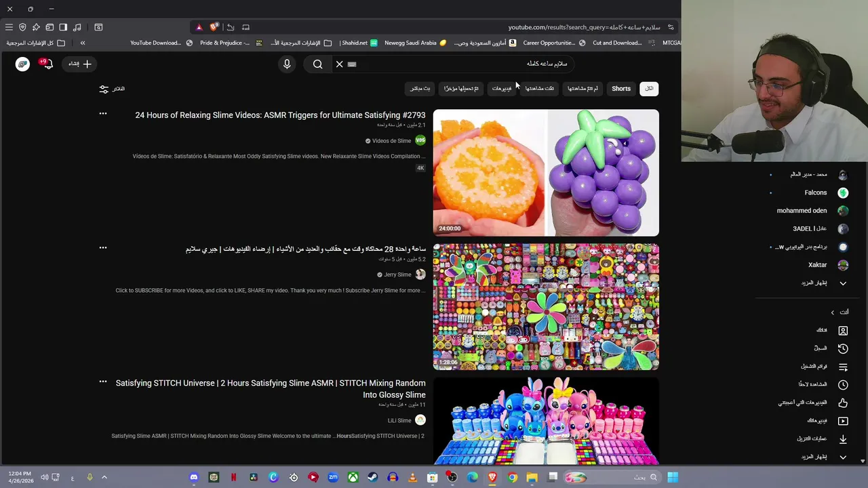This screenshot has height=488, width=868.
Task: Open Watch Later clock icon
Action: pyautogui.click(x=843, y=385)
